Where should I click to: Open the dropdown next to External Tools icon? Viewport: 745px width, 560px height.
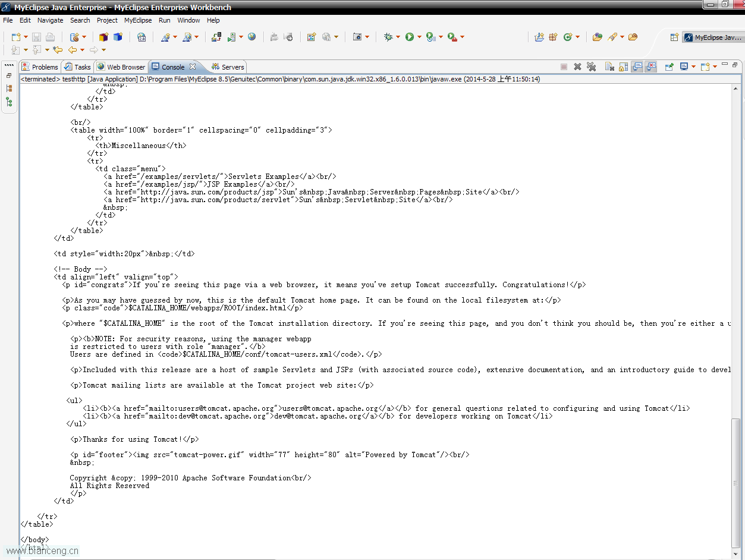point(462,37)
